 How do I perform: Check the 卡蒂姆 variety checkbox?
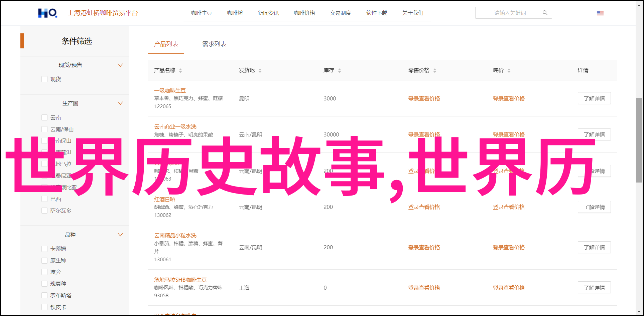pos(44,249)
